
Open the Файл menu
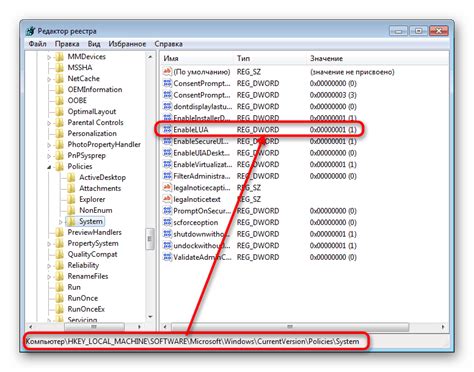(x=37, y=44)
